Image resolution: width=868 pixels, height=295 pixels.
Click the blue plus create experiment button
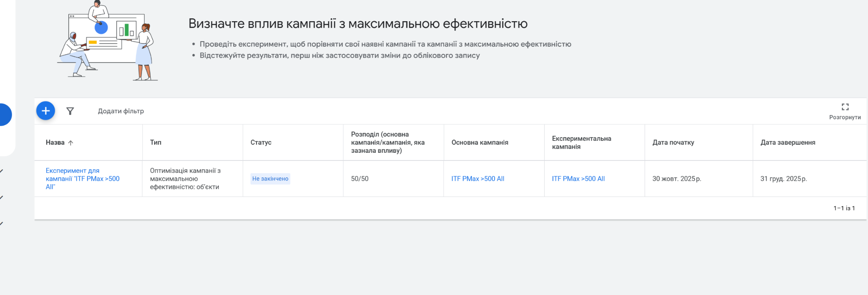(x=46, y=111)
